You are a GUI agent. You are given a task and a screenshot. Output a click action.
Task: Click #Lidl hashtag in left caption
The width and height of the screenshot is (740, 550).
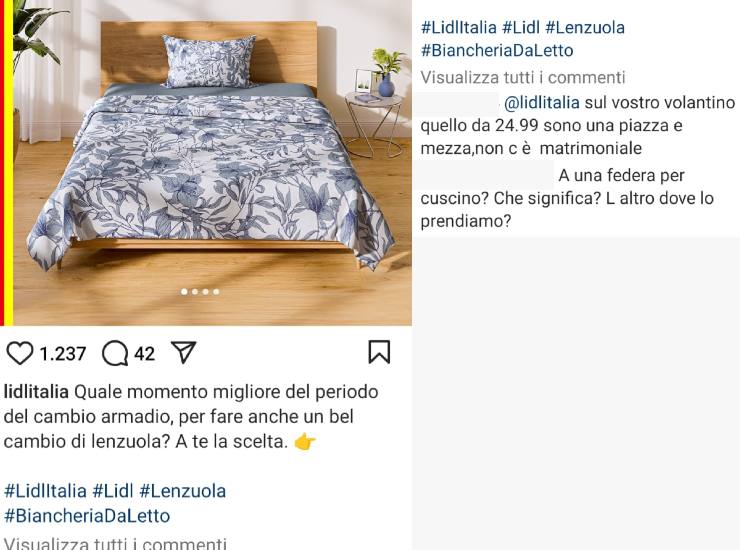pyautogui.click(x=113, y=491)
